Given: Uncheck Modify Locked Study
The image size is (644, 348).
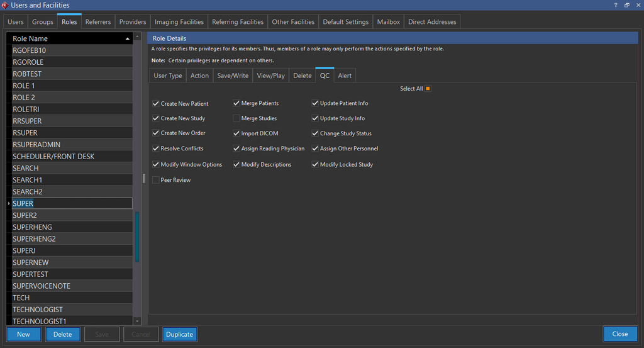Looking at the screenshot, I should pos(315,165).
